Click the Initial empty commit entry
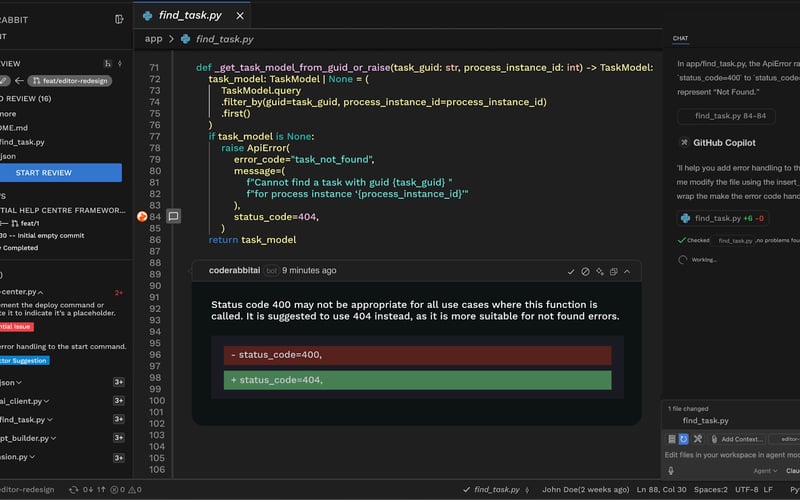 (x=42, y=235)
